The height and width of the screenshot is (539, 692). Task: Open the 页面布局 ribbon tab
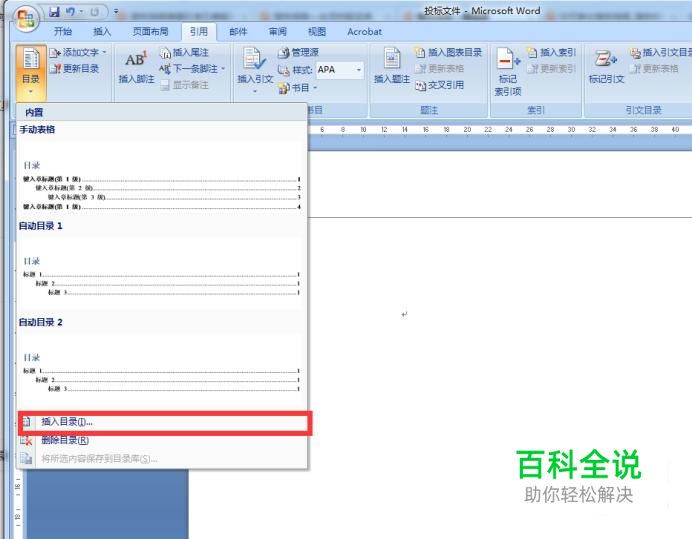pyautogui.click(x=150, y=31)
